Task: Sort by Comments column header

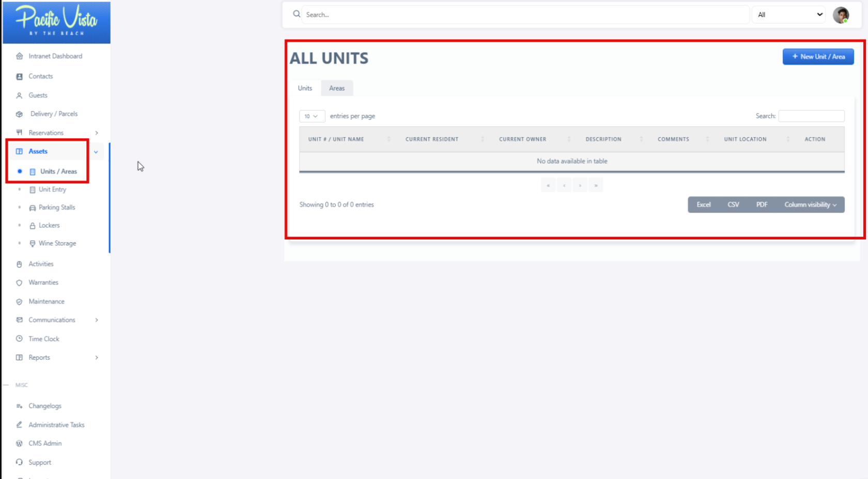Action: coord(682,139)
